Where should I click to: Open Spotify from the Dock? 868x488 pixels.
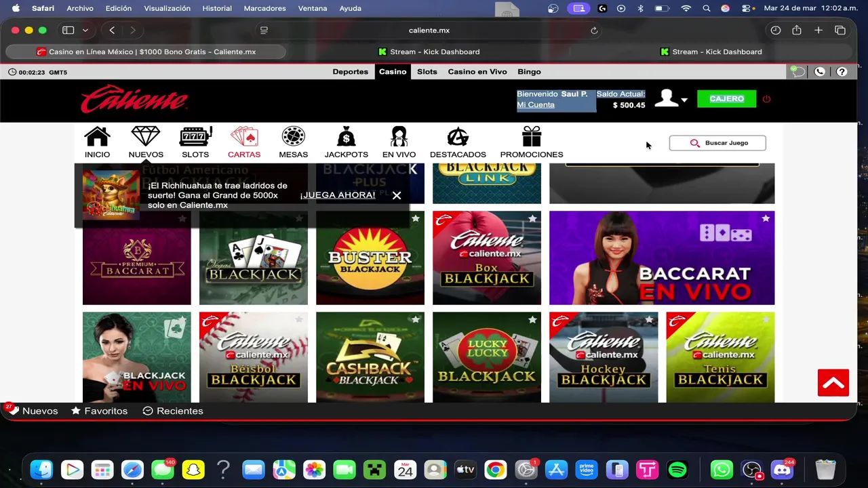point(677,470)
